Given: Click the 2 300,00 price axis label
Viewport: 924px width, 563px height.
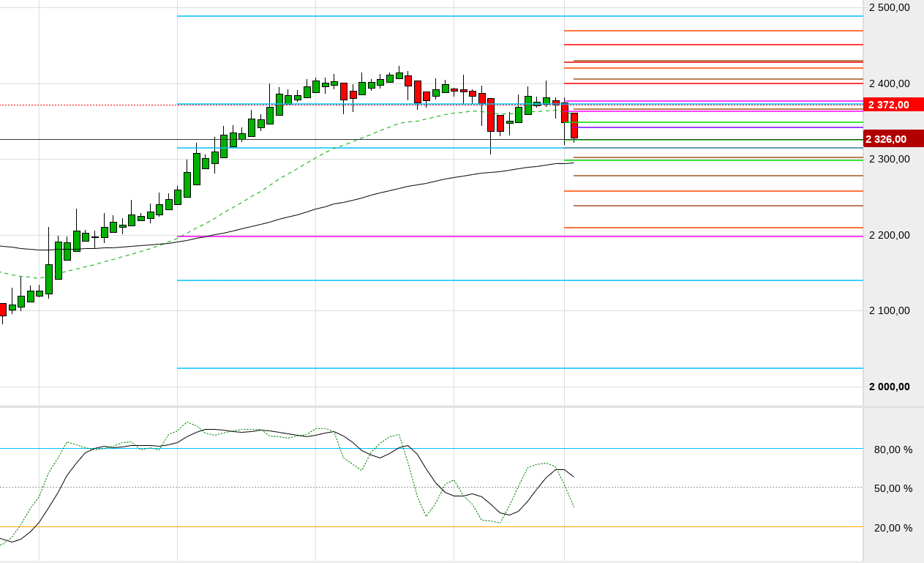Looking at the screenshot, I should 889,159.
